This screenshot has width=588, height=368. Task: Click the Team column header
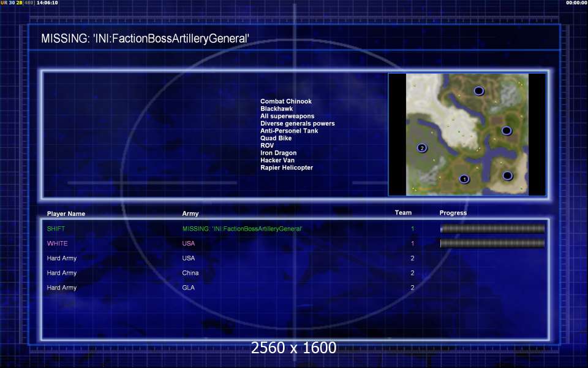click(x=403, y=213)
